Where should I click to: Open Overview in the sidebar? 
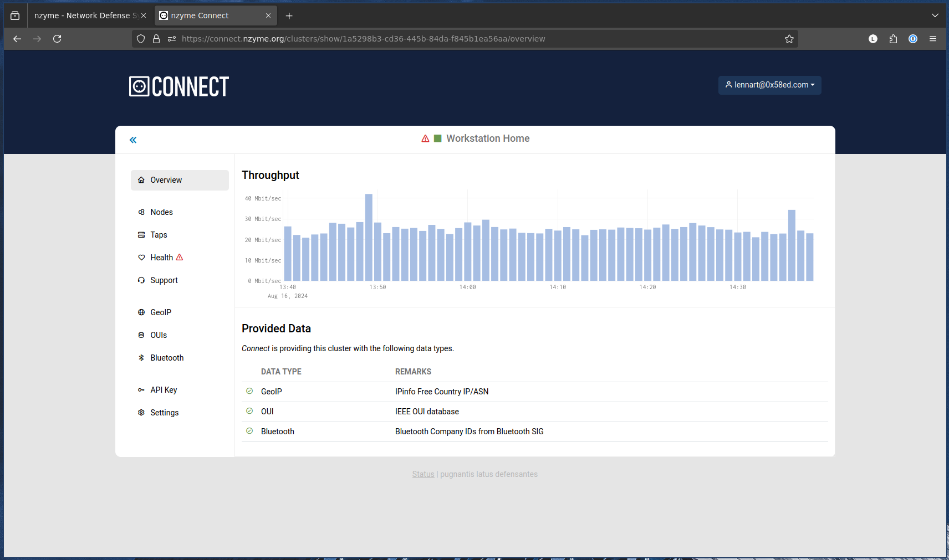click(x=180, y=180)
